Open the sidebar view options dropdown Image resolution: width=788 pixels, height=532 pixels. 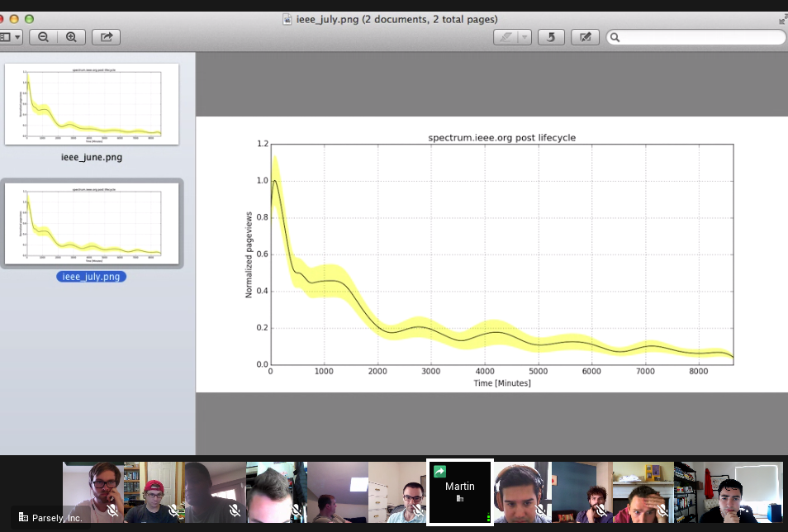(x=10, y=37)
